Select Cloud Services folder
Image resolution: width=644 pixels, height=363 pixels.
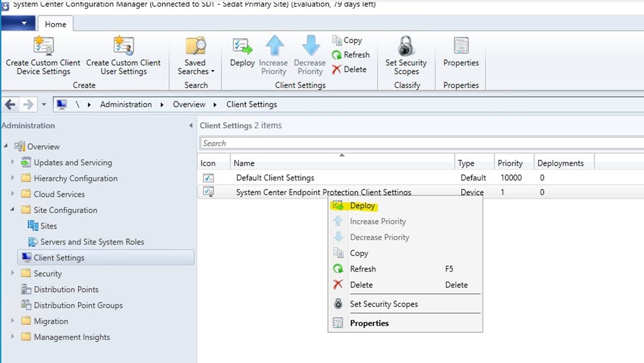59,194
